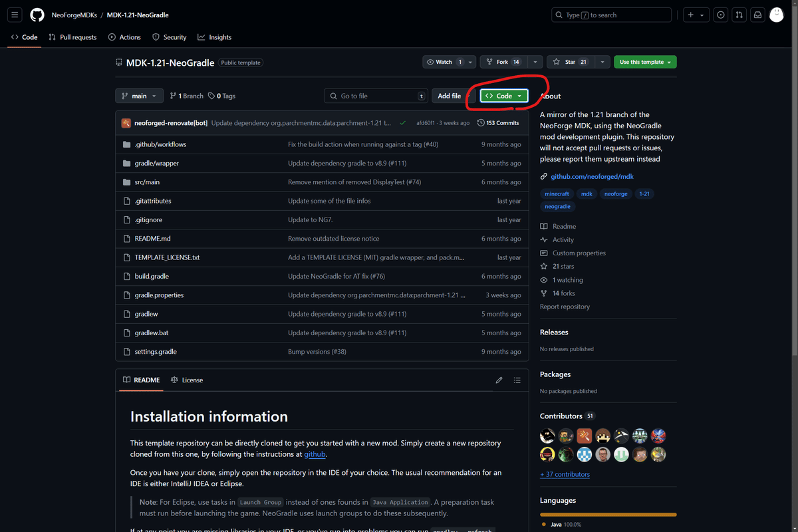Open the github link in README text
The width and height of the screenshot is (798, 532).
click(x=315, y=454)
